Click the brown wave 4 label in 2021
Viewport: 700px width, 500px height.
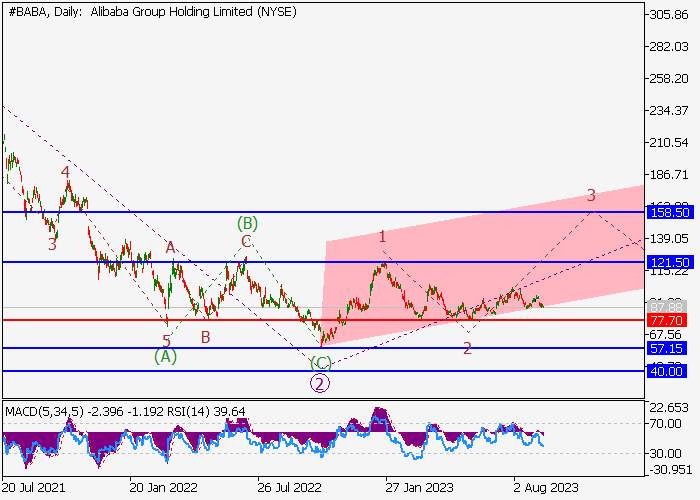pyautogui.click(x=66, y=172)
